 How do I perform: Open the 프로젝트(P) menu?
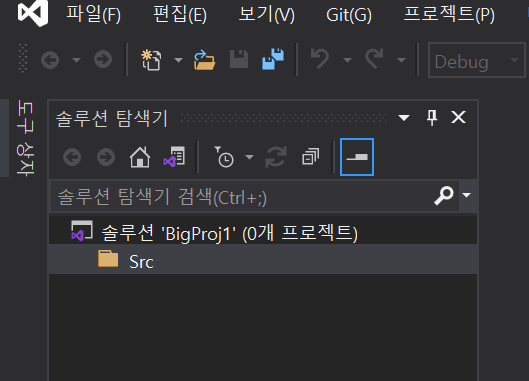[x=449, y=15]
